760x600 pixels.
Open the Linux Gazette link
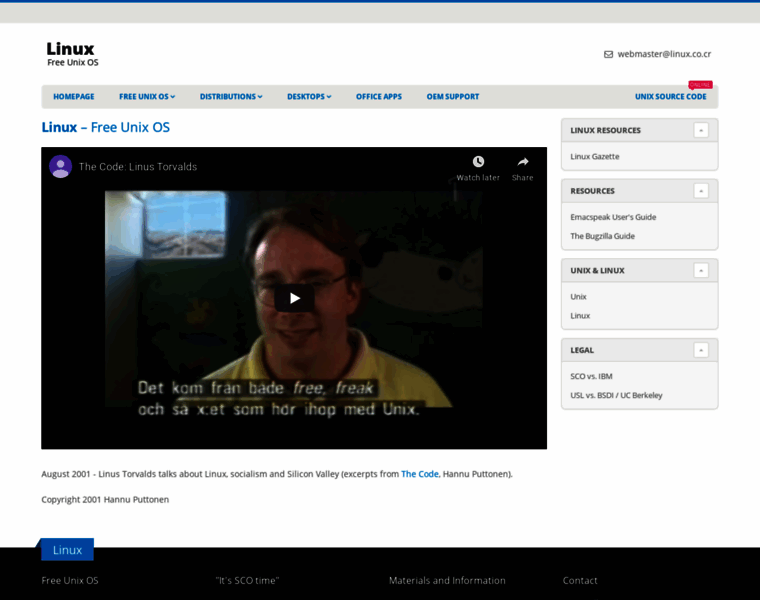click(x=595, y=157)
